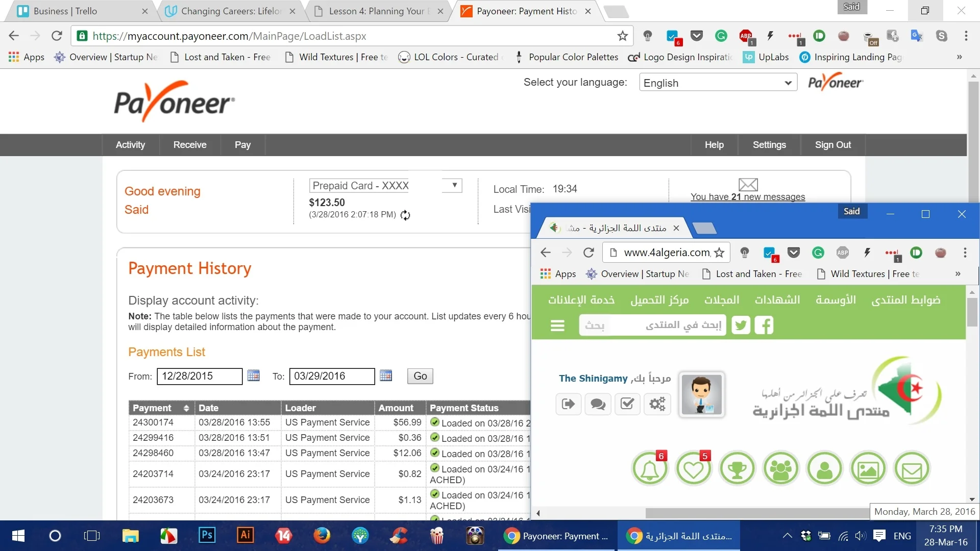Expand hidden bookmarks chevron in main browser

coord(959,57)
